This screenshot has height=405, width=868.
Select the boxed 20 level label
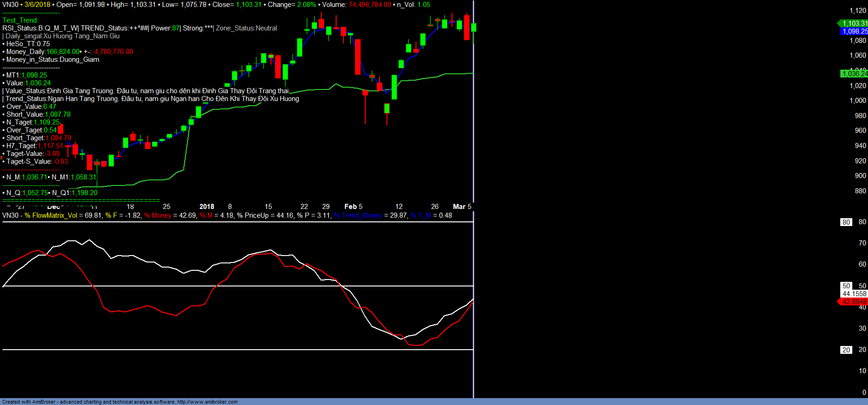click(x=846, y=350)
